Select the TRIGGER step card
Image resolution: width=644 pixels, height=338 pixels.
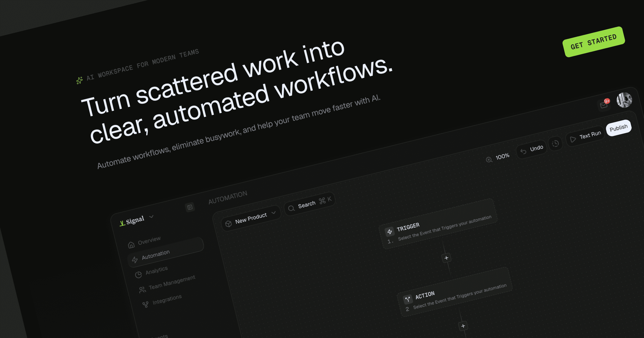coord(438,224)
